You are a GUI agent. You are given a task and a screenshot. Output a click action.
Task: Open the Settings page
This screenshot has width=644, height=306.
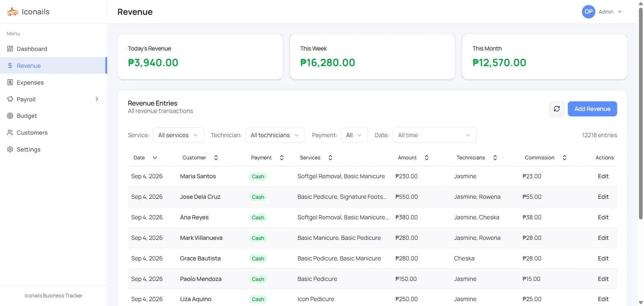[53, 150]
